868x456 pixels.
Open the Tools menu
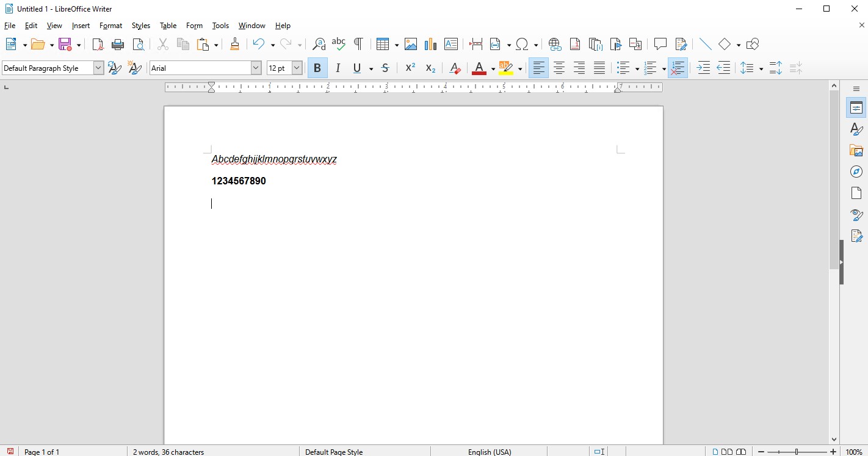coord(220,26)
